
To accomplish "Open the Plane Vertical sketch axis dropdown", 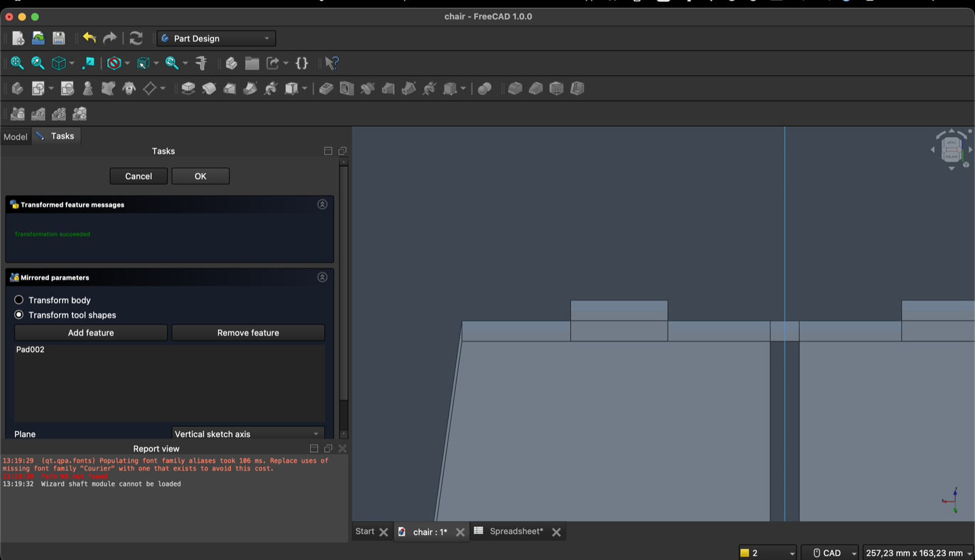I will point(248,434).
